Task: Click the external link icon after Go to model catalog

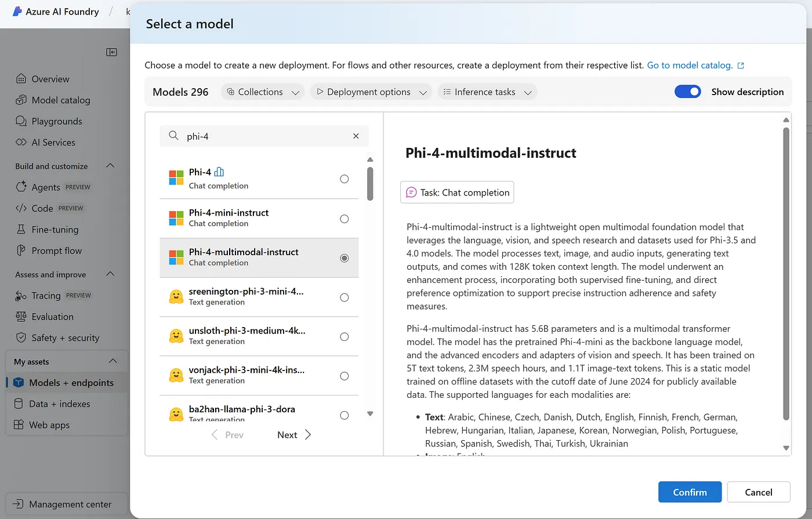Action: [741, 66]
